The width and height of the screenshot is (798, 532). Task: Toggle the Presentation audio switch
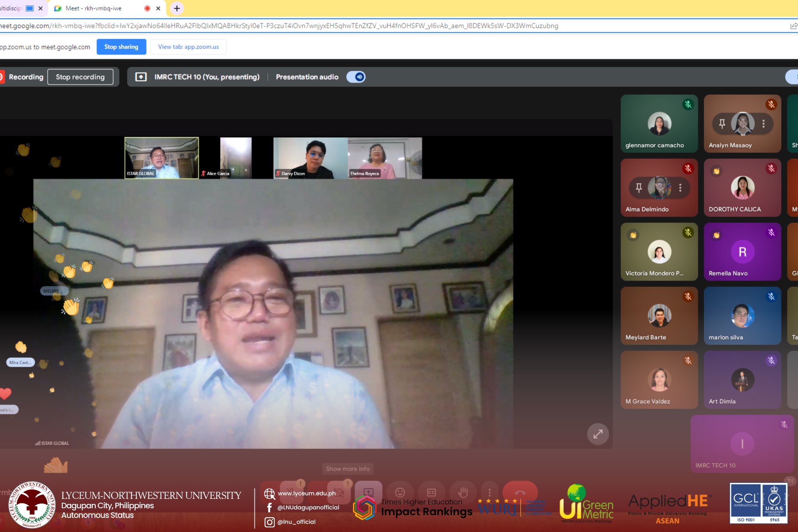point(356,77)
